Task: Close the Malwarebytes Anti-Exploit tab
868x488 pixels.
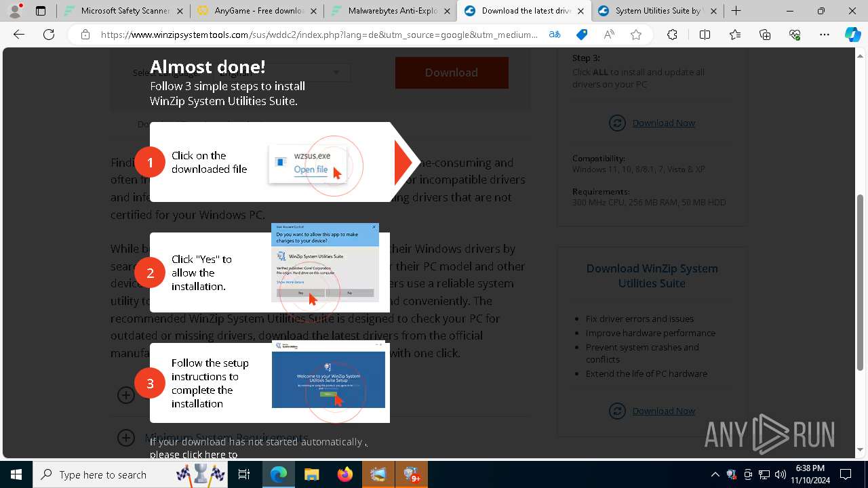Action: point(447,11)
